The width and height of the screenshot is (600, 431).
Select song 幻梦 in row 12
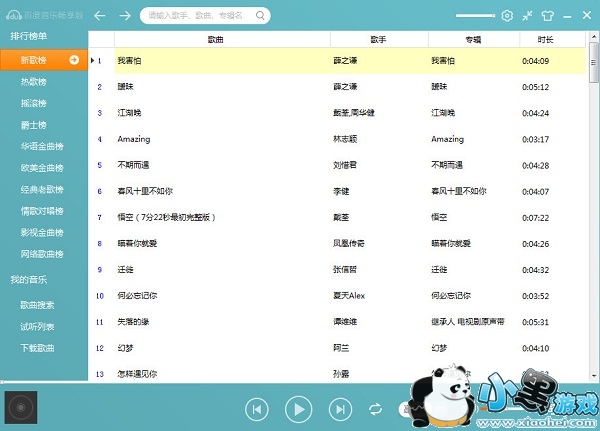(x=126, y=348)
